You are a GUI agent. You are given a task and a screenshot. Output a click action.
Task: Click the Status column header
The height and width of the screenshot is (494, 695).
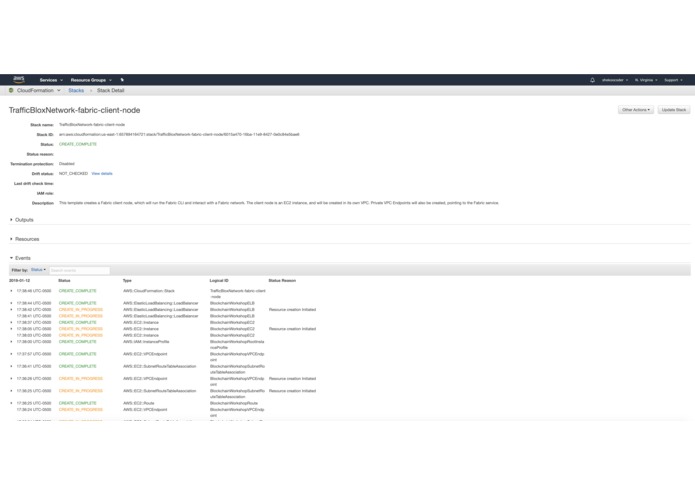(x=64, y=281)
